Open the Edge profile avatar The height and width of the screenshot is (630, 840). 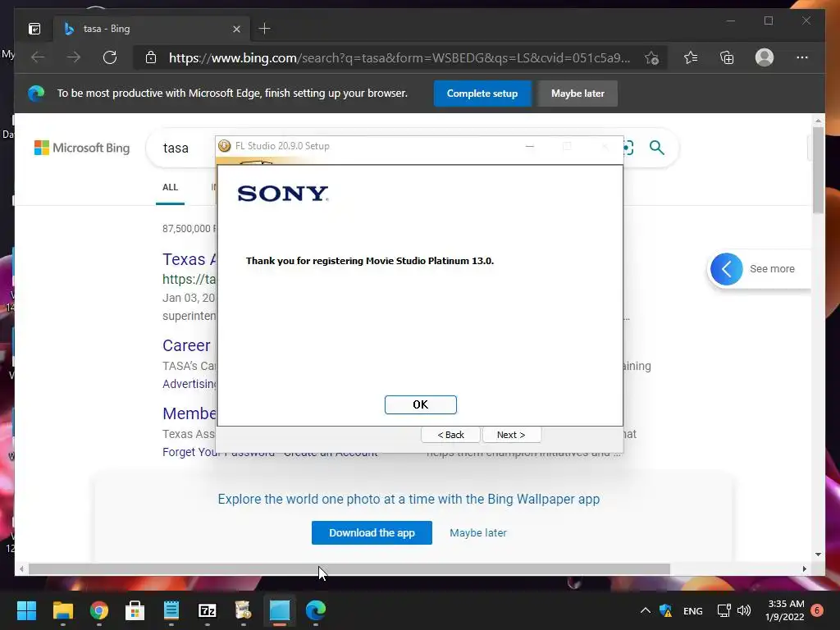click(x=765, y=57)
